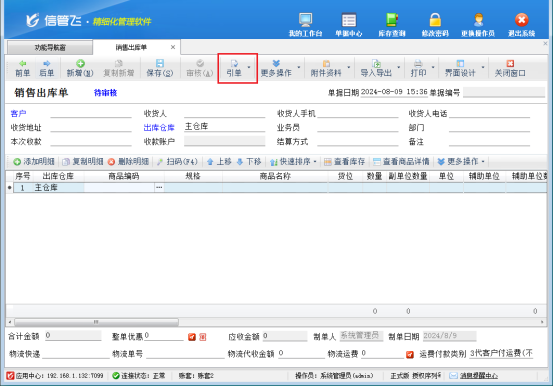Open 单据中心 icon
The width and height of the screenshot is (553, 386).
coord(348,25)
